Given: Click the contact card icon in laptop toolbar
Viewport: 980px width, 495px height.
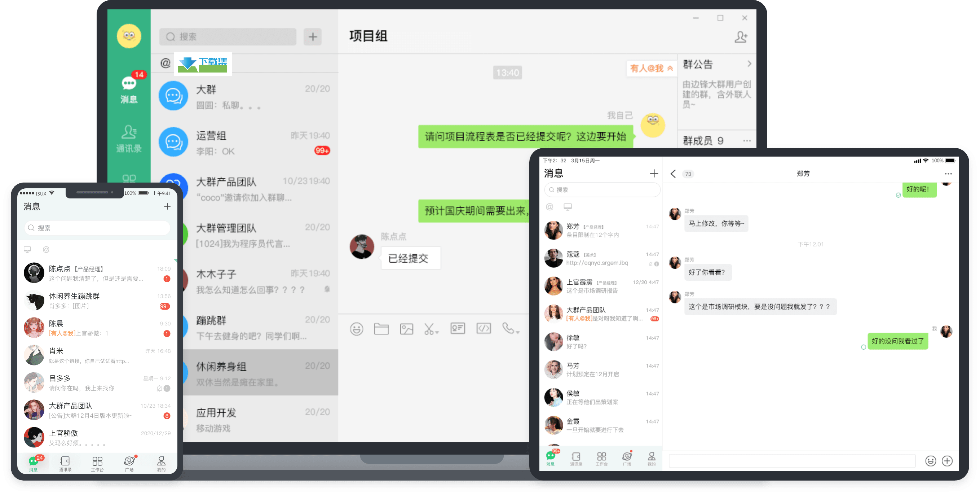Looking at the screenshot, I should [458, 328].
